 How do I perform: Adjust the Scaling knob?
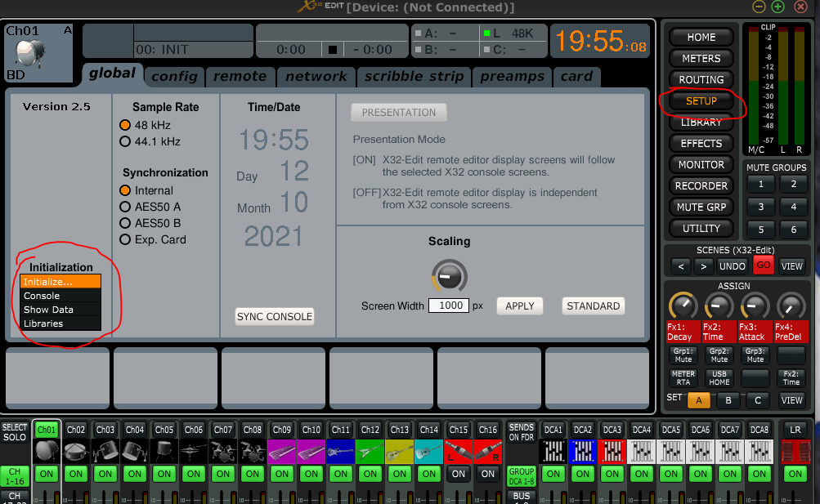(x=449, y=276)
